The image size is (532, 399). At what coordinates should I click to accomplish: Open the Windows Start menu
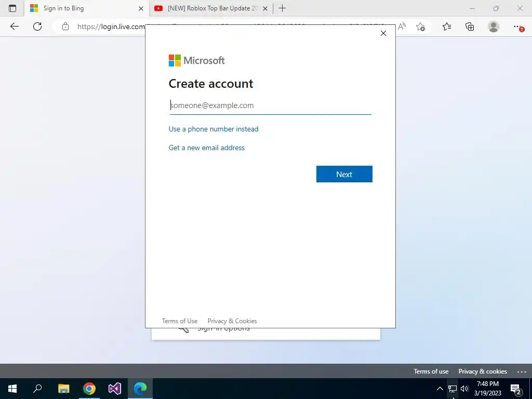12,389
